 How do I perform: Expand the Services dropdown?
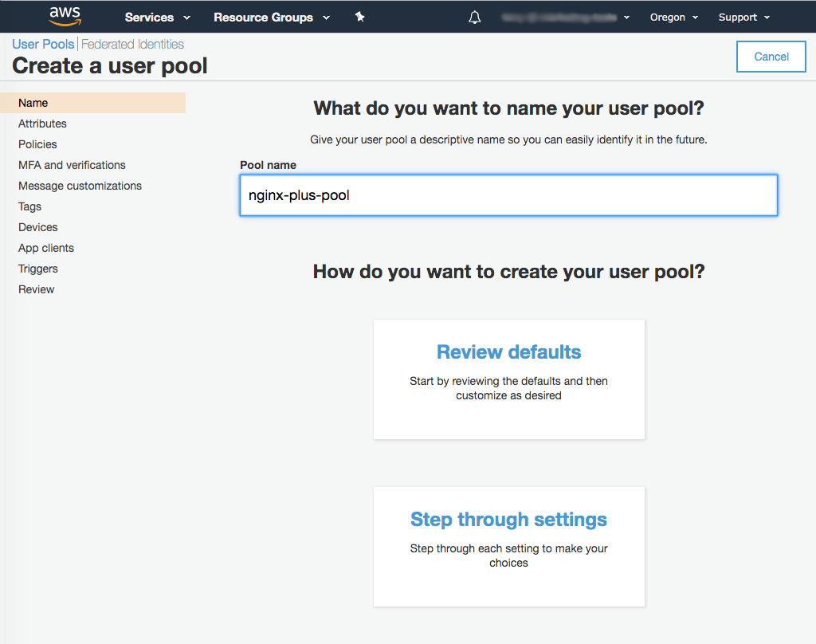point(157,17)
